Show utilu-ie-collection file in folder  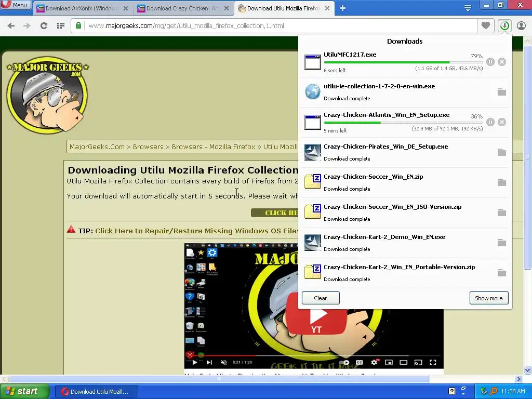pos(502,92)
